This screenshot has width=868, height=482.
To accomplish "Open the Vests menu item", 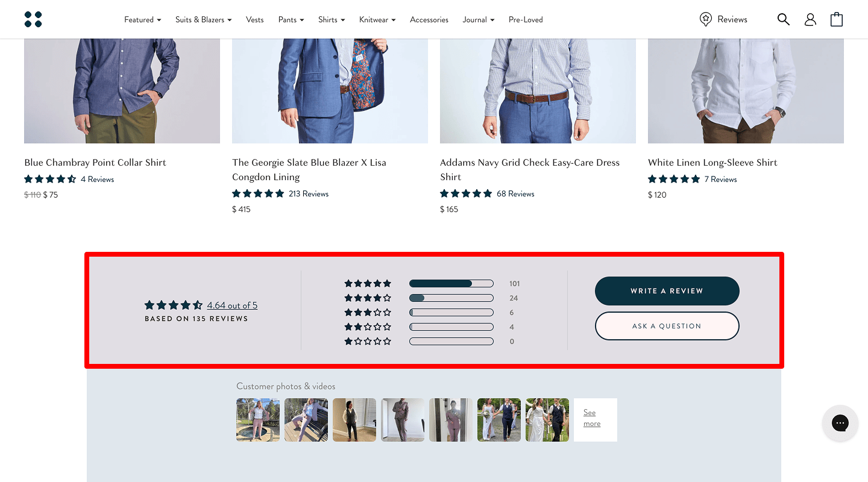I will click(x=254, y=20).
